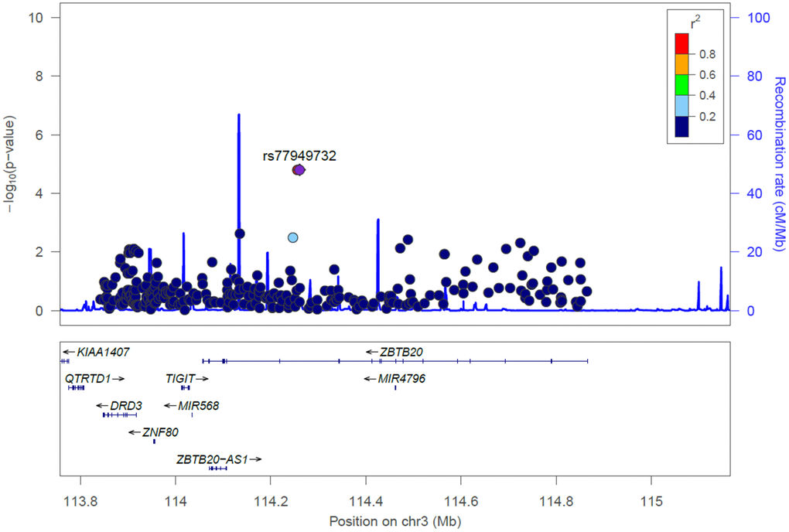The width and height of the screenshot is (789, 532).
Task: Click the green r² legend color block
Action: 681,85
